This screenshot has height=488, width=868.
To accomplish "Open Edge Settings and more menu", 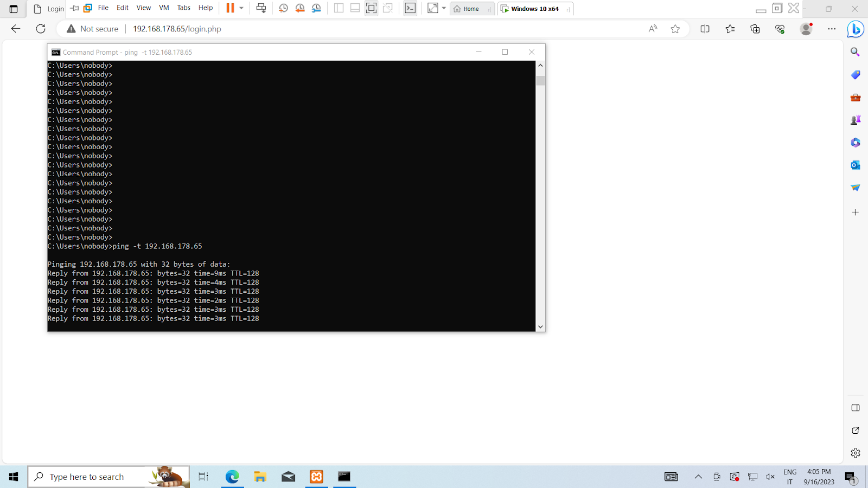I will (832, 29).
